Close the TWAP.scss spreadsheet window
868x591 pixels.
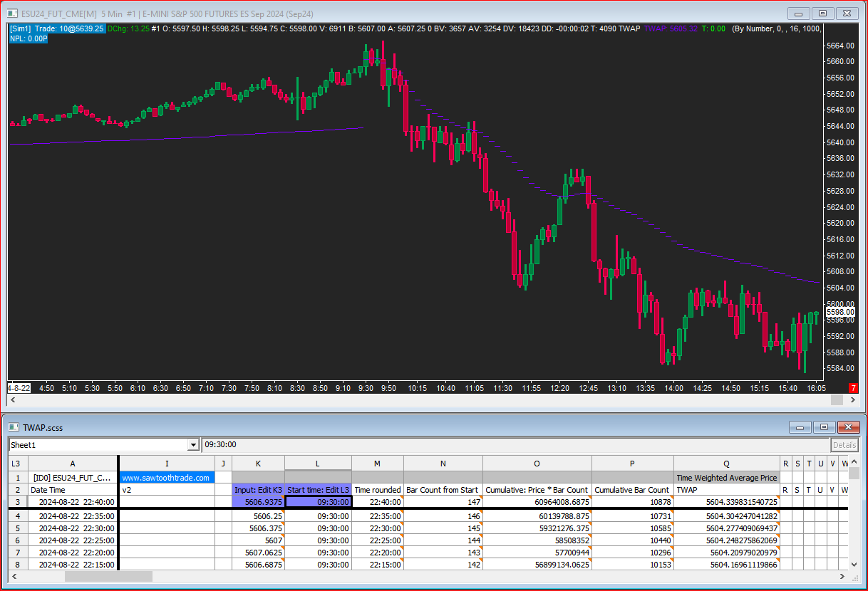click(848, 427)
